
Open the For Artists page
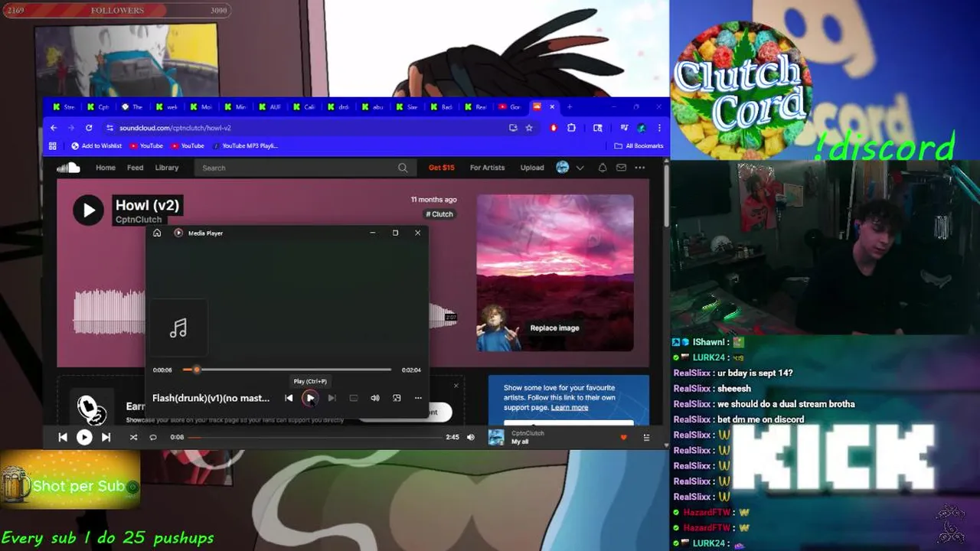(x=487, y=168)
